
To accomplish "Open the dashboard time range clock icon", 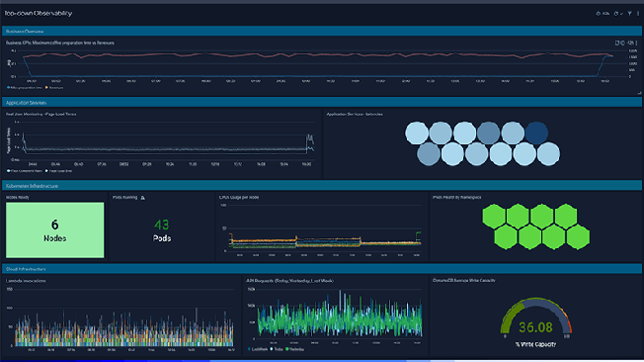I will [x=598, y=14].
